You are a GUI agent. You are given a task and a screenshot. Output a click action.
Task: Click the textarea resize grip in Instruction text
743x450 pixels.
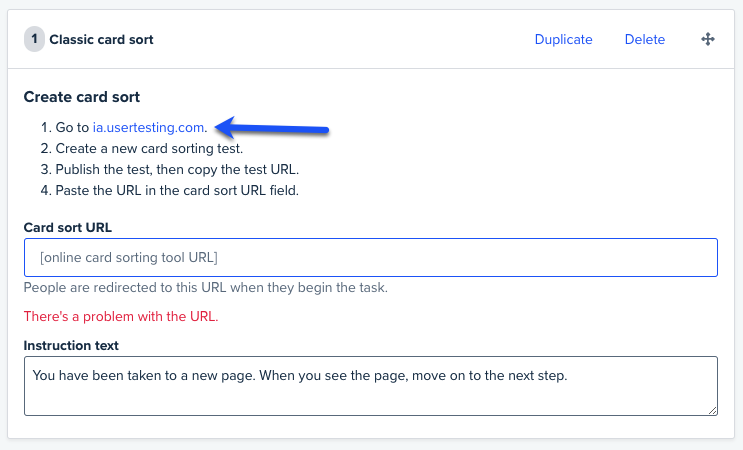coord(713,411)
